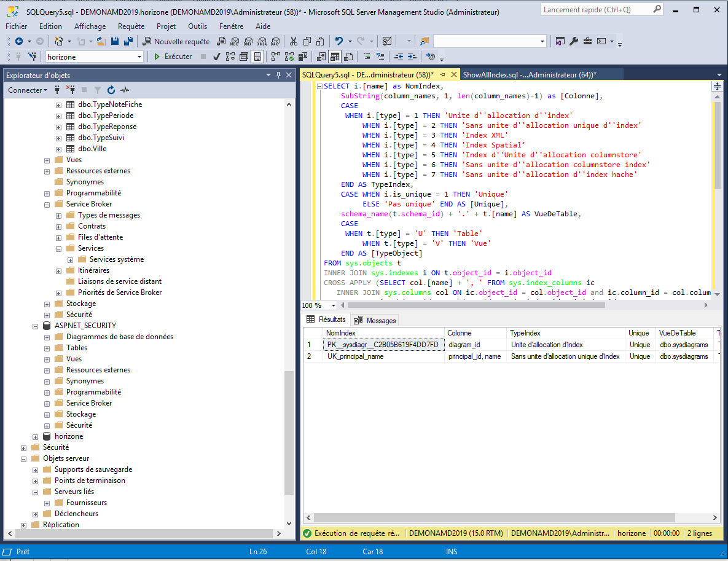
Task: Refresh the Object Explorer tree
Action: pos(111,90)
